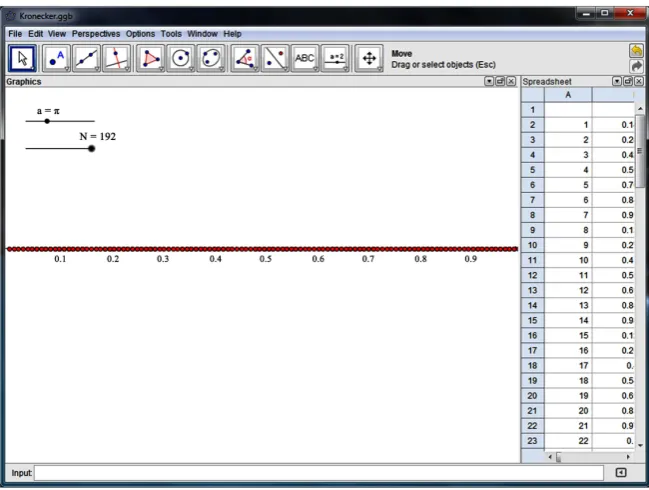
Task: Click spreadsheet down arrow on vertical scrollbar
Action: point(640,445)
